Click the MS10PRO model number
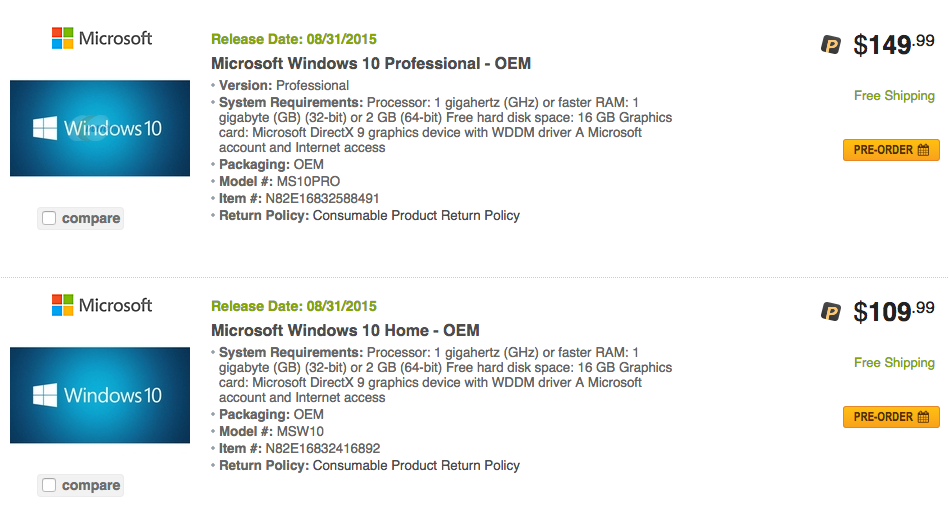This screenshot has width=949, height=507. 308,182
